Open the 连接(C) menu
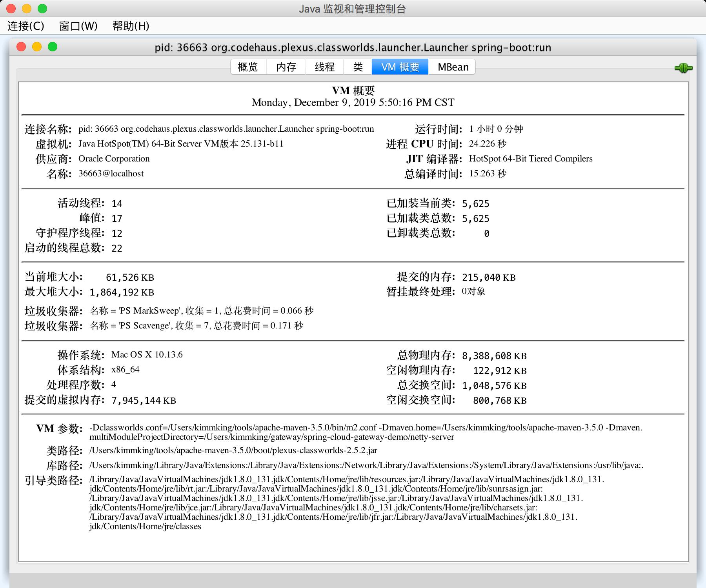This screenshot has width=706, height=588. pyautogui.click(x=25, y=26)
